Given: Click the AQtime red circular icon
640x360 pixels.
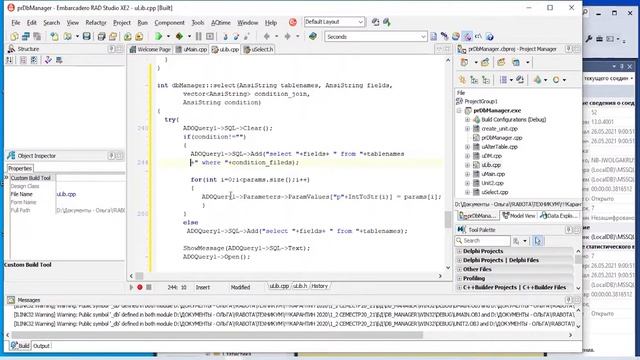Looking at the screenshot, I should tap(293, 22).
